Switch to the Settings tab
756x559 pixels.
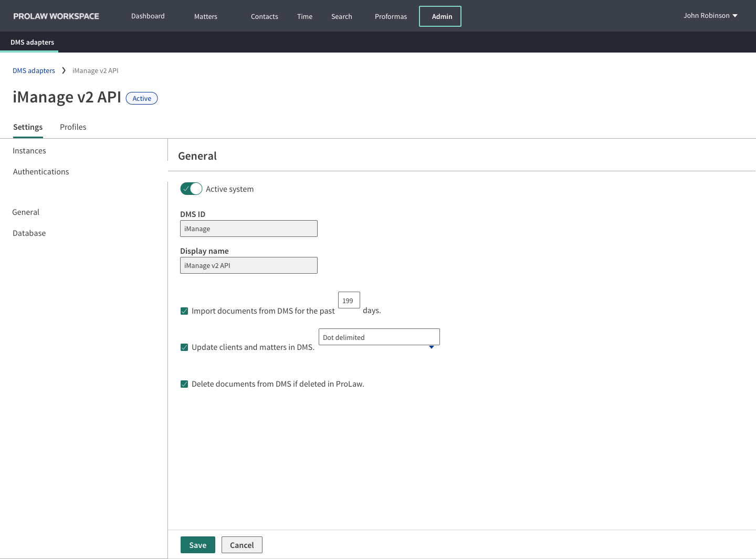[x=28, y=127]
